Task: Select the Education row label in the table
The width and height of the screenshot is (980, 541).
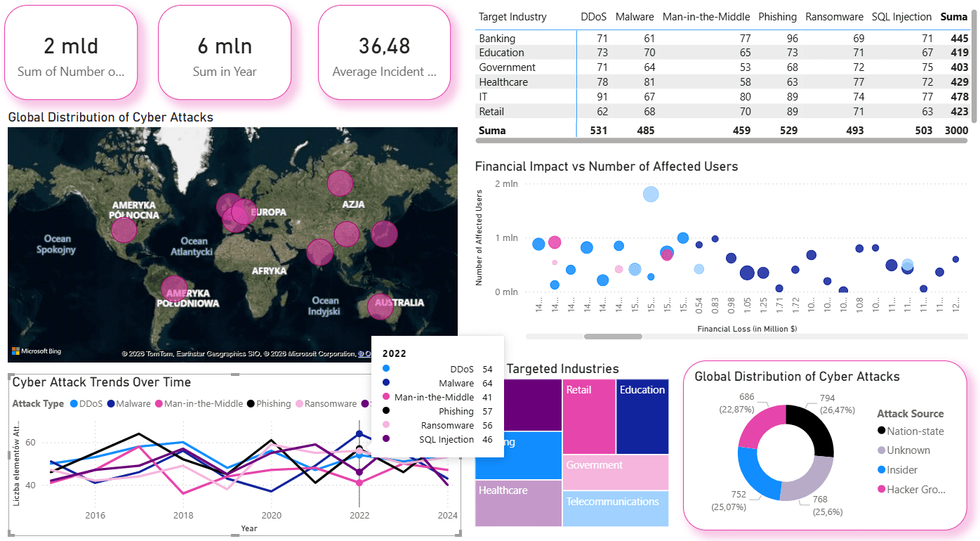Action: pos(501,53)
